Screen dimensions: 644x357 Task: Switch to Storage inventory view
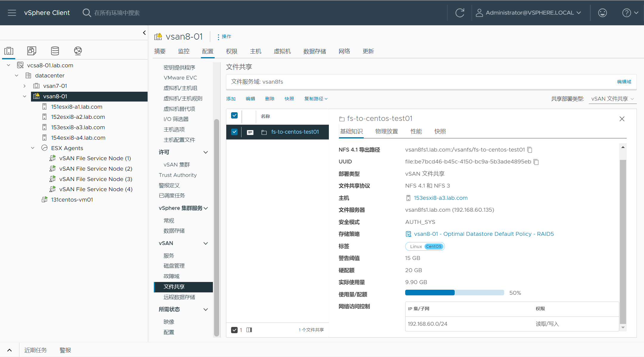(x=55, y=51)
